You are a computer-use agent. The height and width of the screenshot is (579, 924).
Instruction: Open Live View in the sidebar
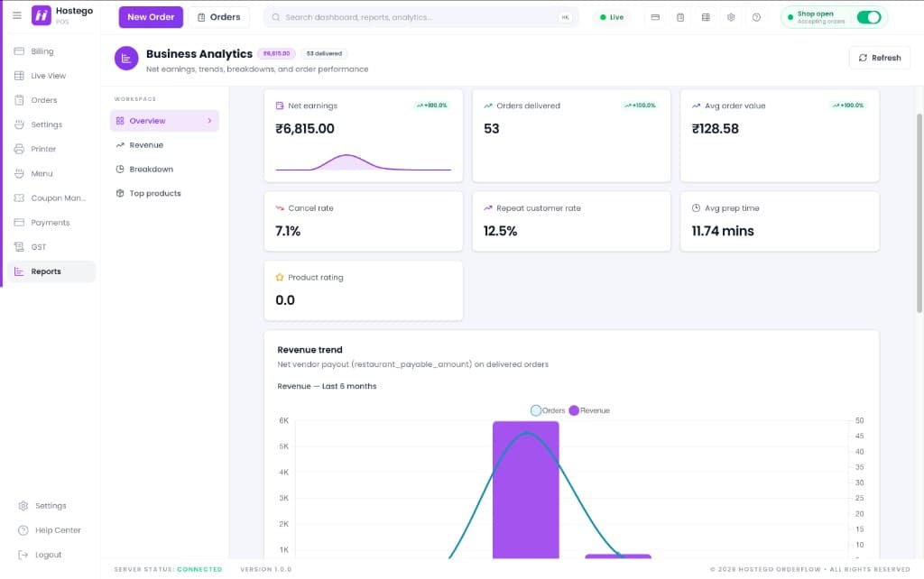point(51,76)
